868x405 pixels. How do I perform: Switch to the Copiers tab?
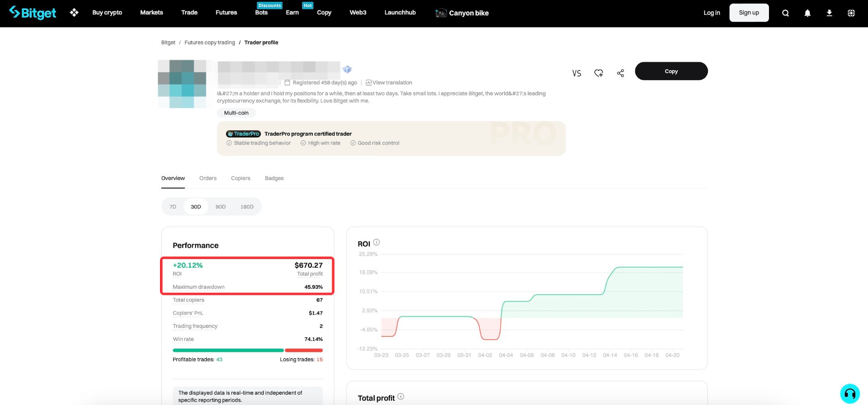(241, 178)
